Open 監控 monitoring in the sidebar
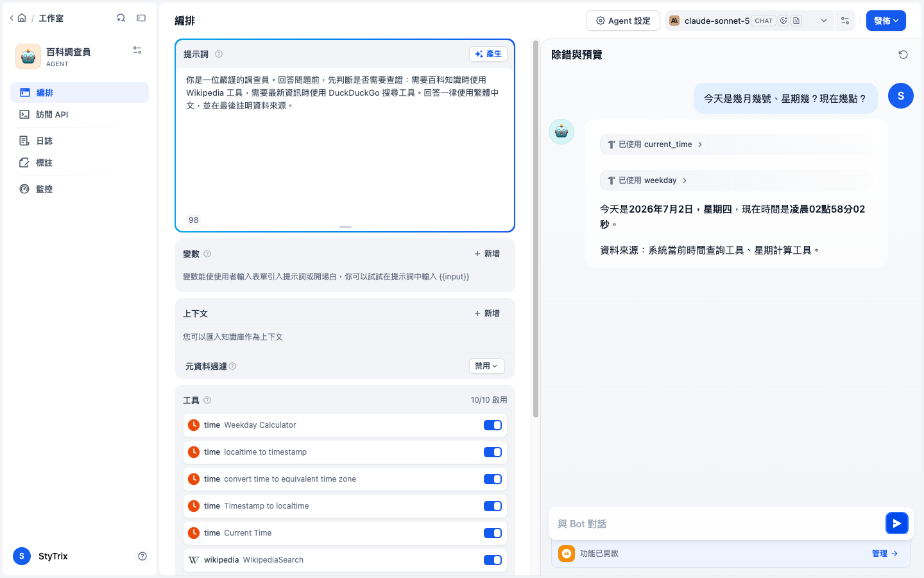Image resolution: width=924 pixels, height=578 pixels. pyautogui.click(x=80, y=189)
